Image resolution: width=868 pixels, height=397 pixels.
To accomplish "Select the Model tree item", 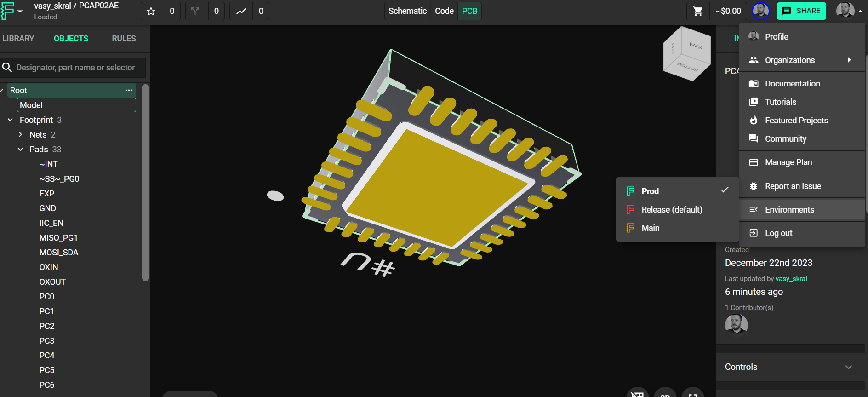I will [x=76, y=105].
